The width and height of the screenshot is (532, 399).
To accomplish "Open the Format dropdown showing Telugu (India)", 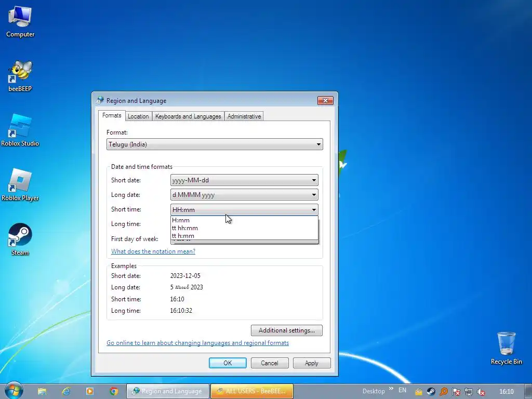I will coord(215,144).
